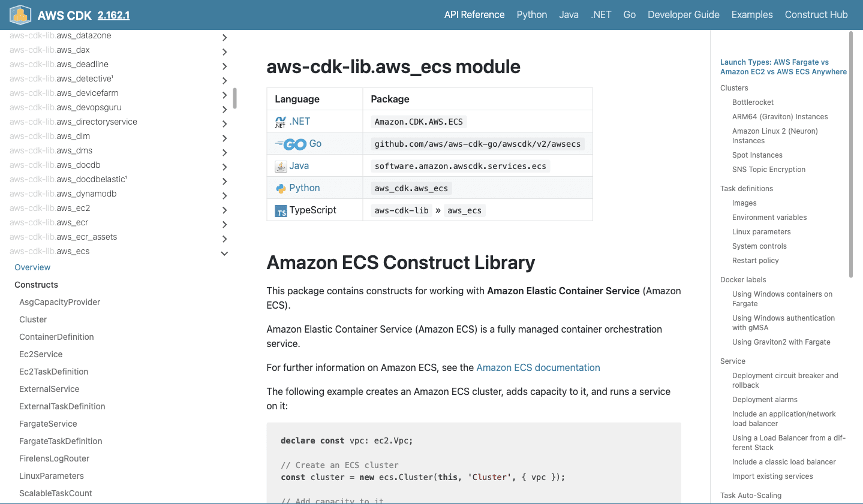Expand the aws_detective module chevron
The width and height of the screenshot is (863, 504).
click(224, 80)
